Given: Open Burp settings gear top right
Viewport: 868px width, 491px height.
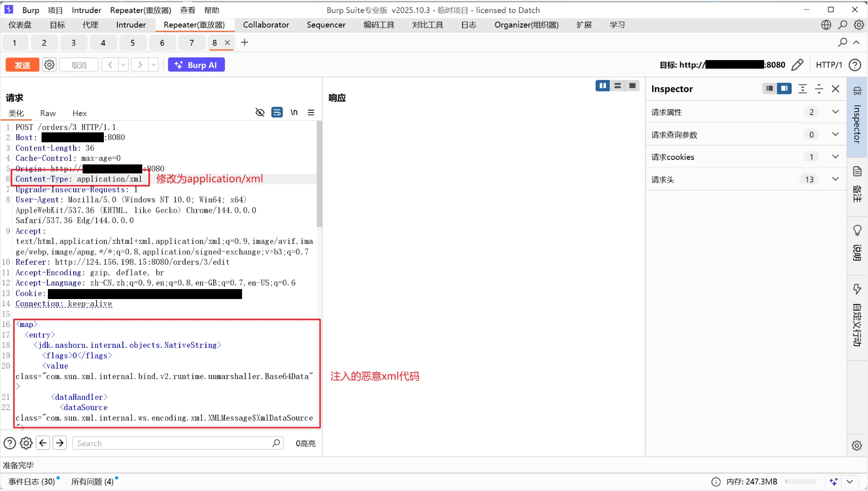Looking at the screenshot, I should 859,25.
